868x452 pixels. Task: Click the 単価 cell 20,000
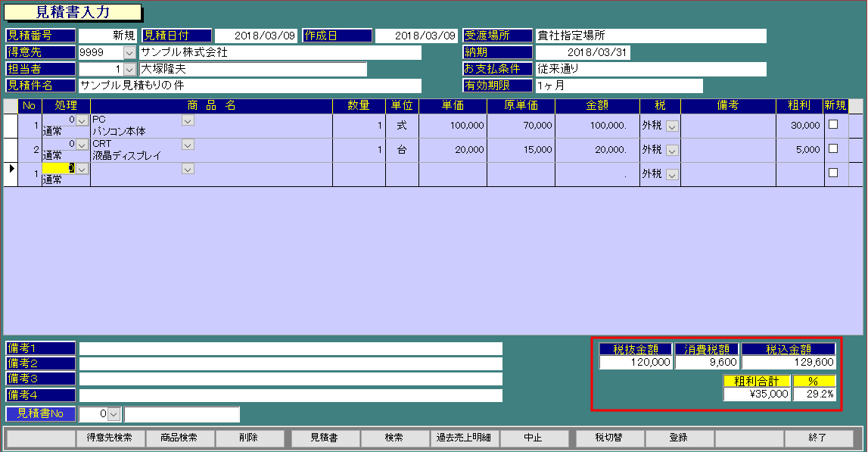pyautogui.click(x=453, y=150)
